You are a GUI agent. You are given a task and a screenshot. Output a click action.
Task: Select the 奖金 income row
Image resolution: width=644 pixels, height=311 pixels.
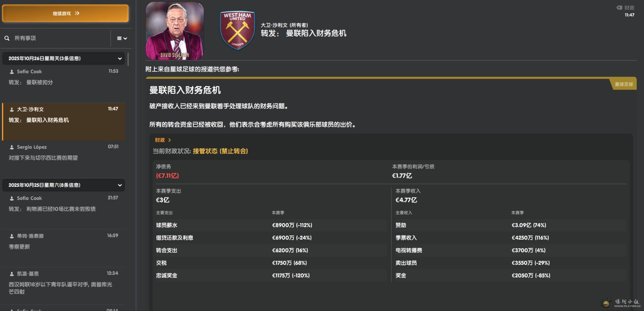pyautogui.click(x=511, y=275)
